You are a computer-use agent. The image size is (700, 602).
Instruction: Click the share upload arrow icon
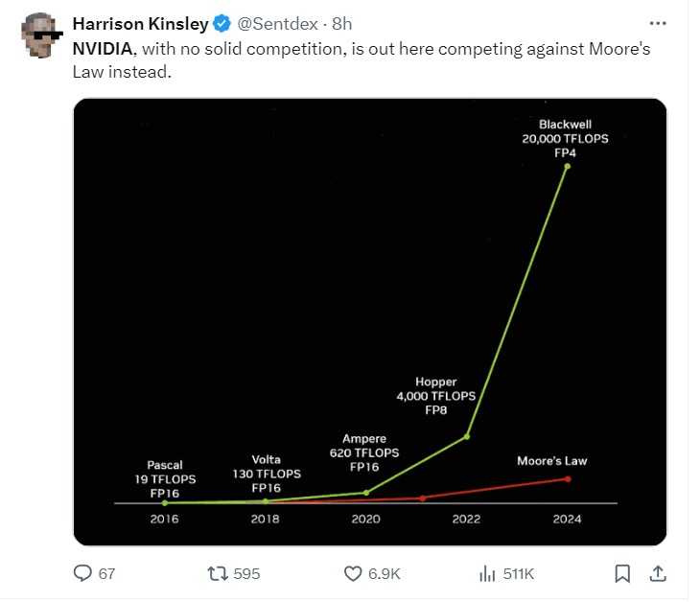coord(658,573)
